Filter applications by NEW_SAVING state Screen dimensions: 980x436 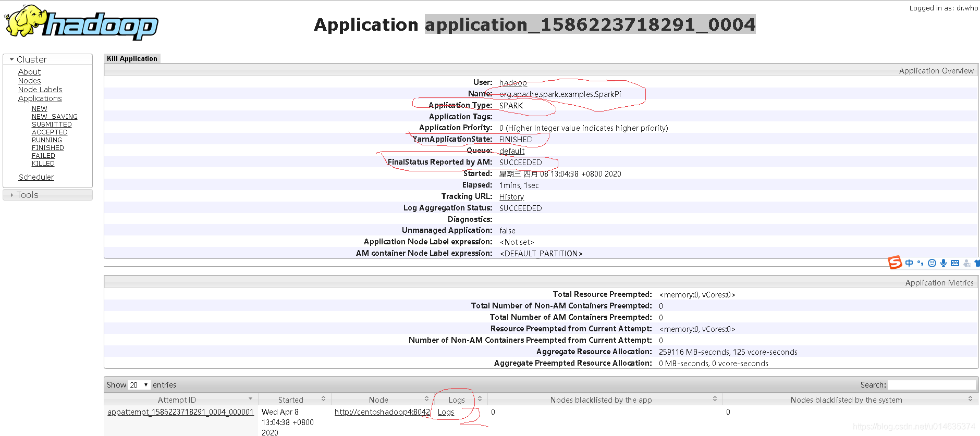54,117
